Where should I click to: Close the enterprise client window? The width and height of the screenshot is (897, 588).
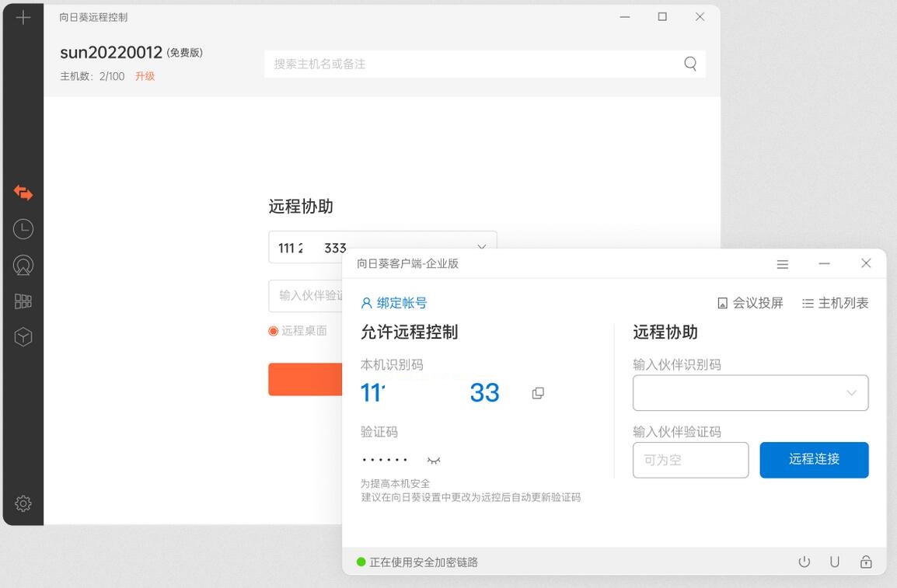pyautogui.click(x=866, y=263)
